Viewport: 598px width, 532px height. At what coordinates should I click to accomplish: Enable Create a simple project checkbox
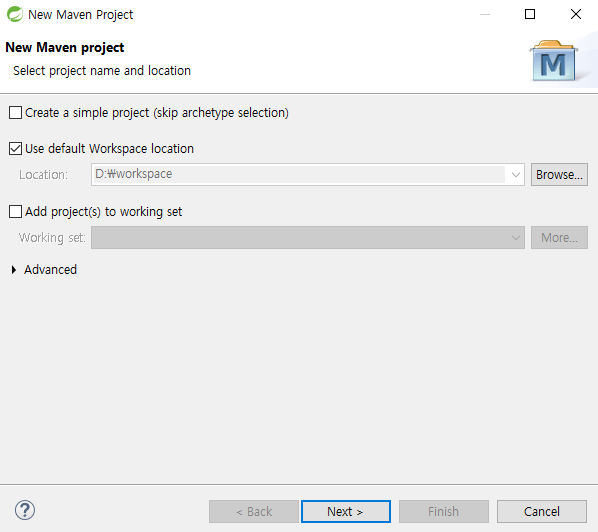point(15,113)
